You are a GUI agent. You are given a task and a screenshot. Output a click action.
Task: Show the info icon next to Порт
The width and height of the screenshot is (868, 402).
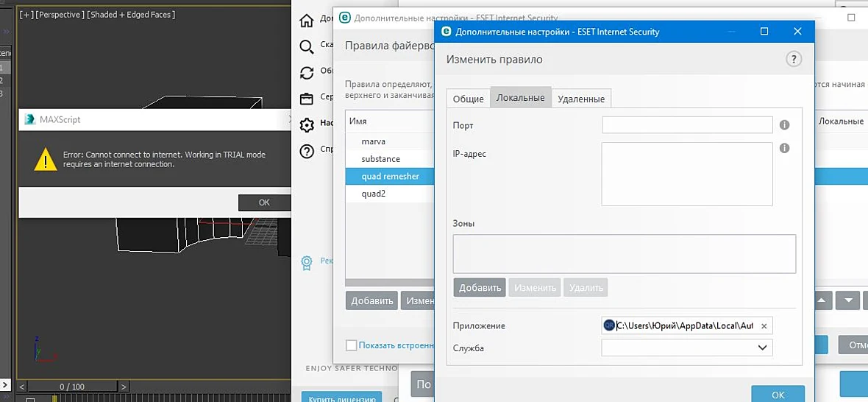(784, 125)
